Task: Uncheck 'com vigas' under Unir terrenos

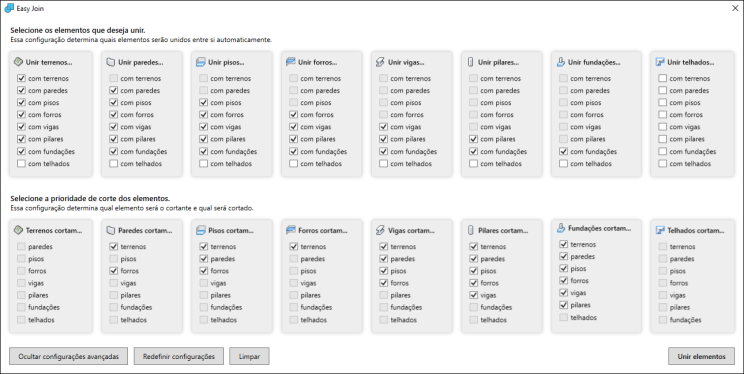Action: (21, 127)
